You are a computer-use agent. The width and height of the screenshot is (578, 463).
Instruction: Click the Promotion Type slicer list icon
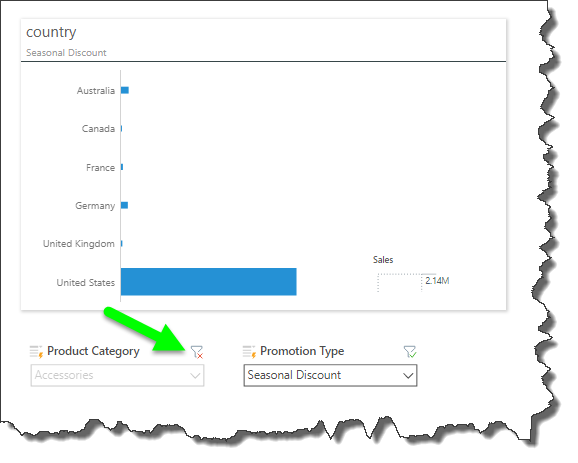(x=250, y=352)
